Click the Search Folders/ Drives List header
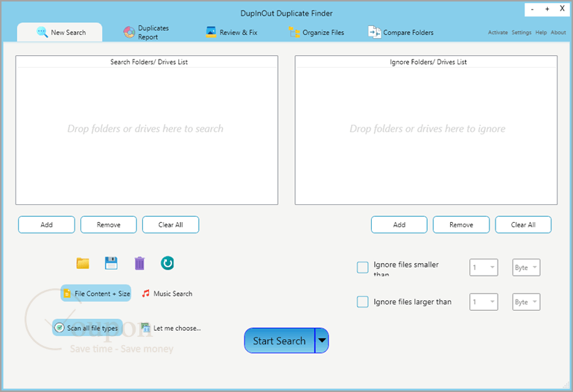The height and width of the screenshot is (392, 573). tap(149, 62)
